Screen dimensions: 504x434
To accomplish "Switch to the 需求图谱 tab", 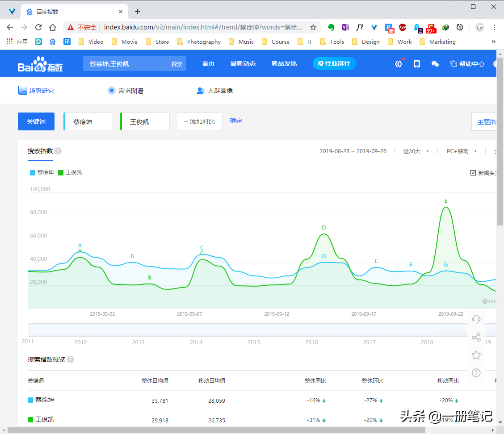I will [126, 91].
